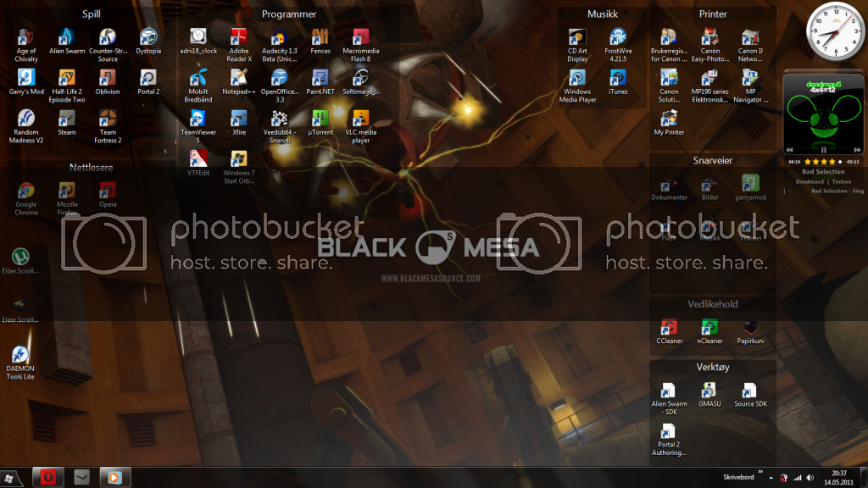Open VLC media player shortcut
Screen dimensions: 868x488
pos(361,119)
